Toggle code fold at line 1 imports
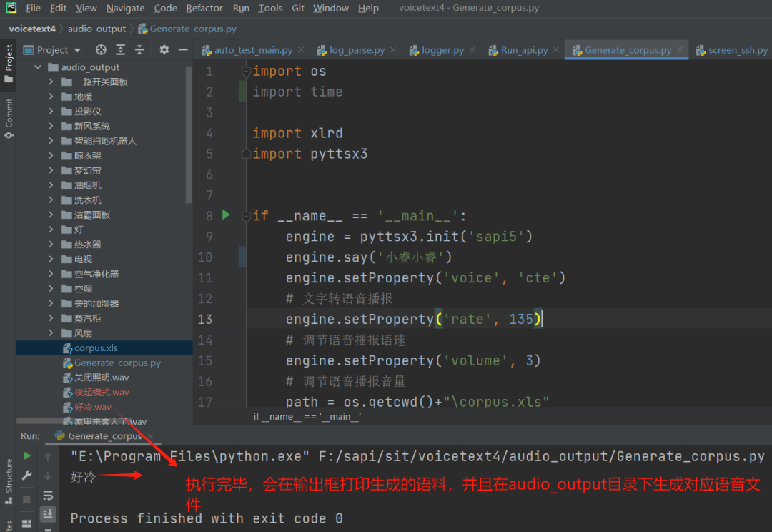Image resolution: width=772 pixels, height=532 pixels. [246, 72]
